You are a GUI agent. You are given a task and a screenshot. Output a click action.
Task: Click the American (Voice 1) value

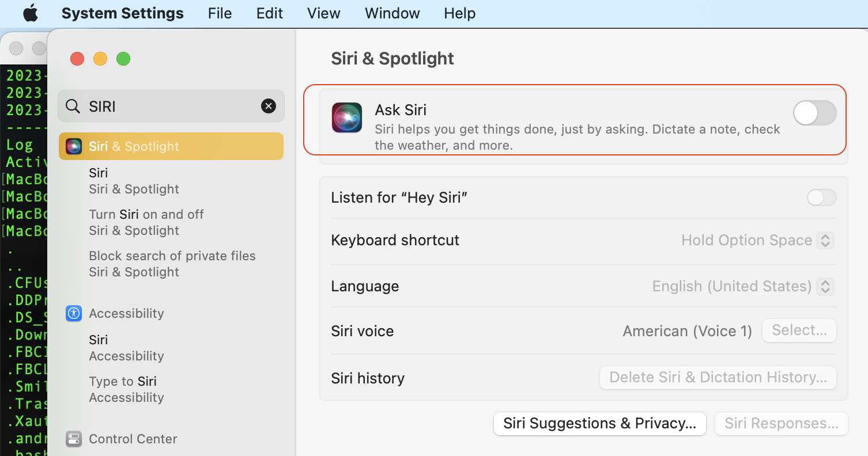688,331
